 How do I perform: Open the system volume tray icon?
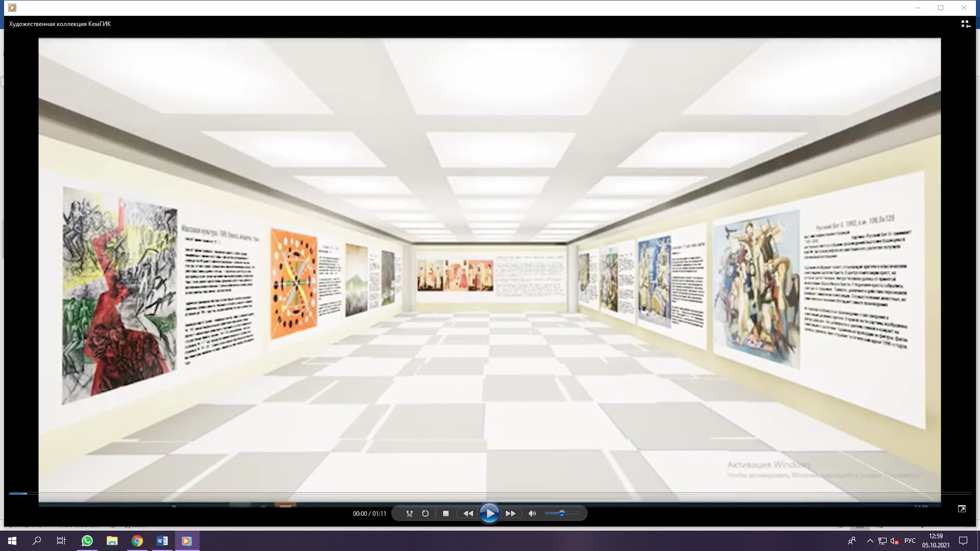(x=894, y=541)
